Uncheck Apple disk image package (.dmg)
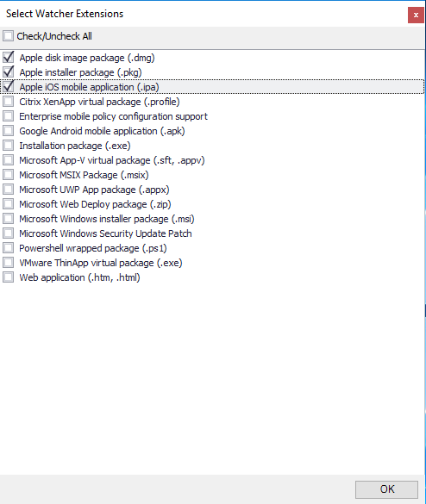Viewport: 426px width, 504px height. pos(8,58)
